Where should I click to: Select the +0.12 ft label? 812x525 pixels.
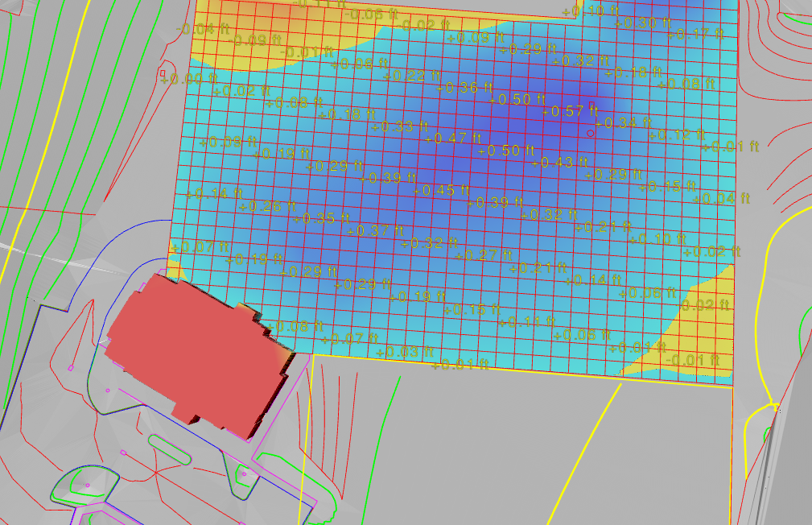click(677, 135)
